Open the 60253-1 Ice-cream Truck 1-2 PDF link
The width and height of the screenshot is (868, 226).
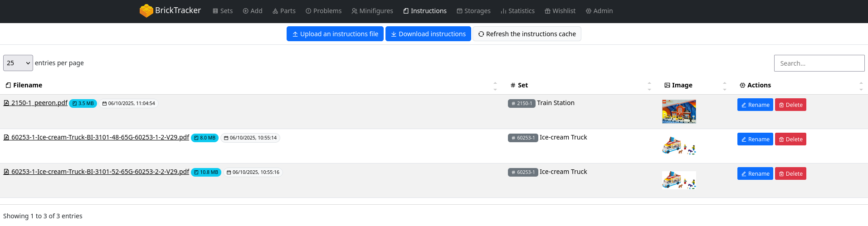point(97,137)
